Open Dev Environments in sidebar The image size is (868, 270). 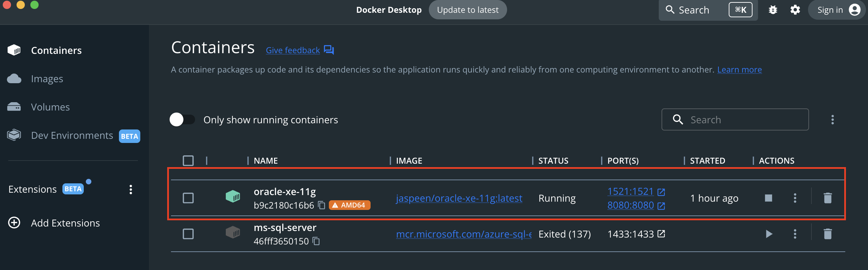pos(72,135)
